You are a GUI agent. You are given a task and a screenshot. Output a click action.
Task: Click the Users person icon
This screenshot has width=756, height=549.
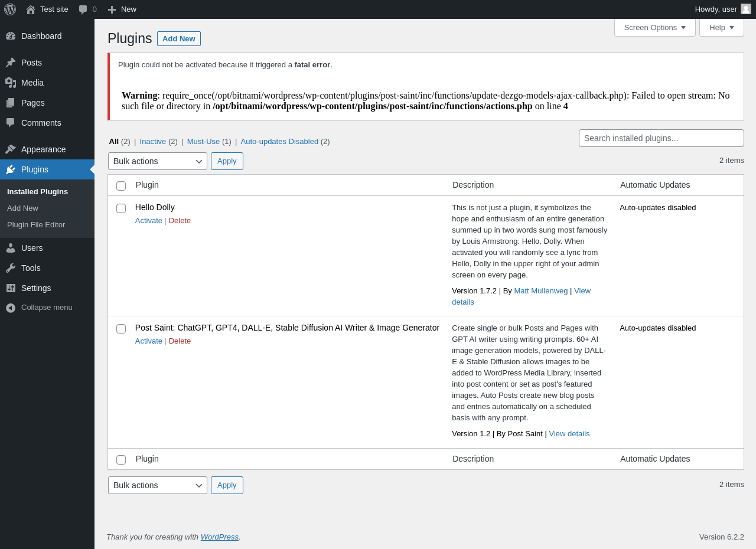(11, 248)
